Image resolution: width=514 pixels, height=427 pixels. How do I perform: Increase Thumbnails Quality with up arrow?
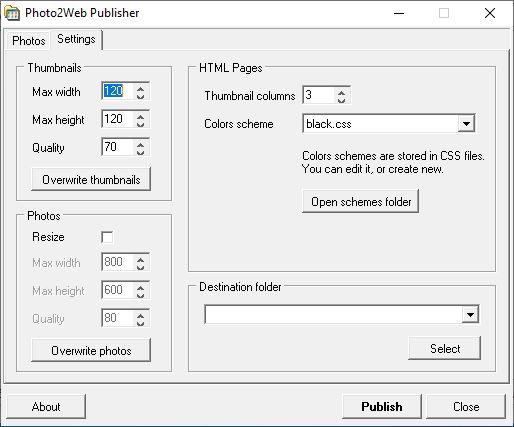pyautogui.click(x=140, y=144)
